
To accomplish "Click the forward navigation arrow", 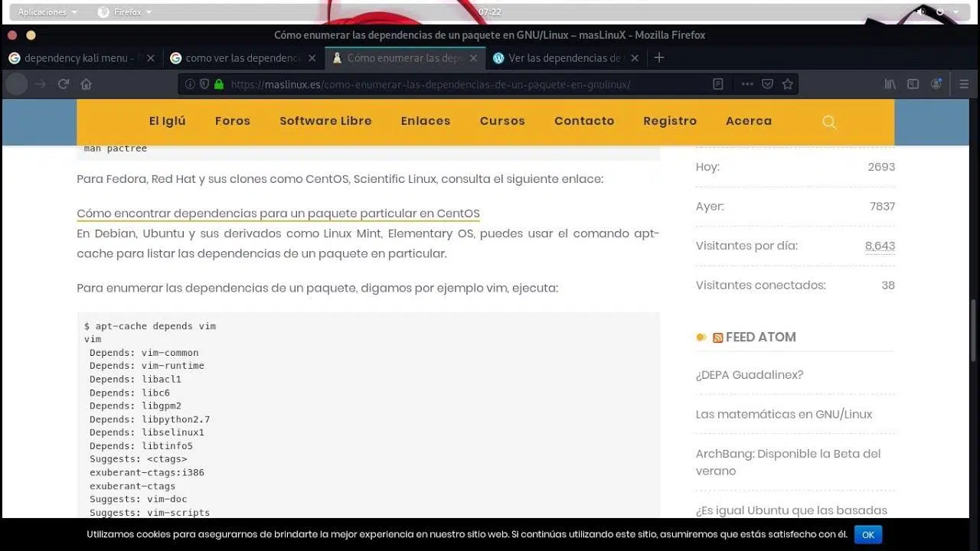I will 41,84.
